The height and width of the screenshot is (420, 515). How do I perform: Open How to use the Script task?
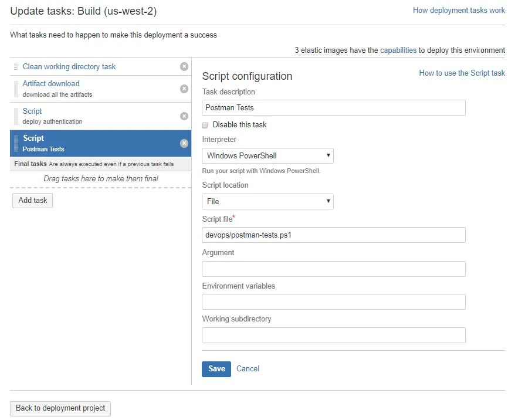[462, 73]
